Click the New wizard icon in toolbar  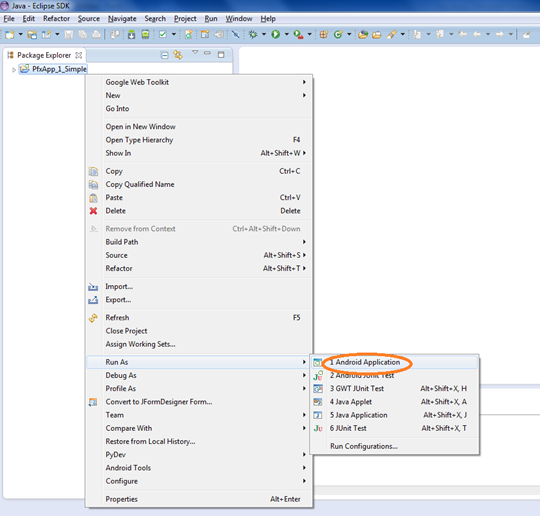(10, 34)
